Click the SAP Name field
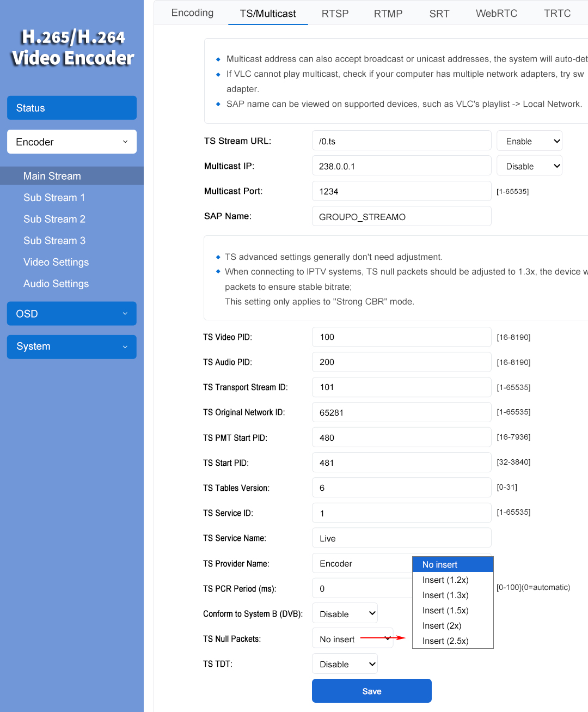Screen dimensions: 588x712 click(402, 216)
